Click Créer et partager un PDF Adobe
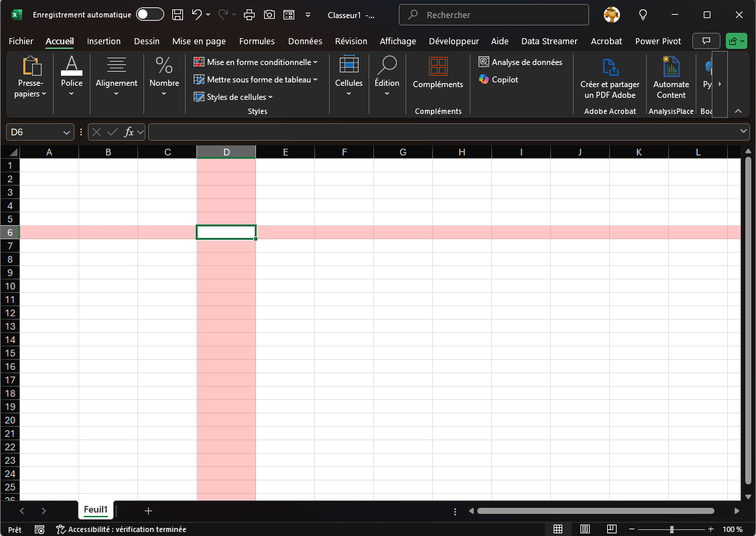The image size is (756, 536). click(x=609, y=79)
